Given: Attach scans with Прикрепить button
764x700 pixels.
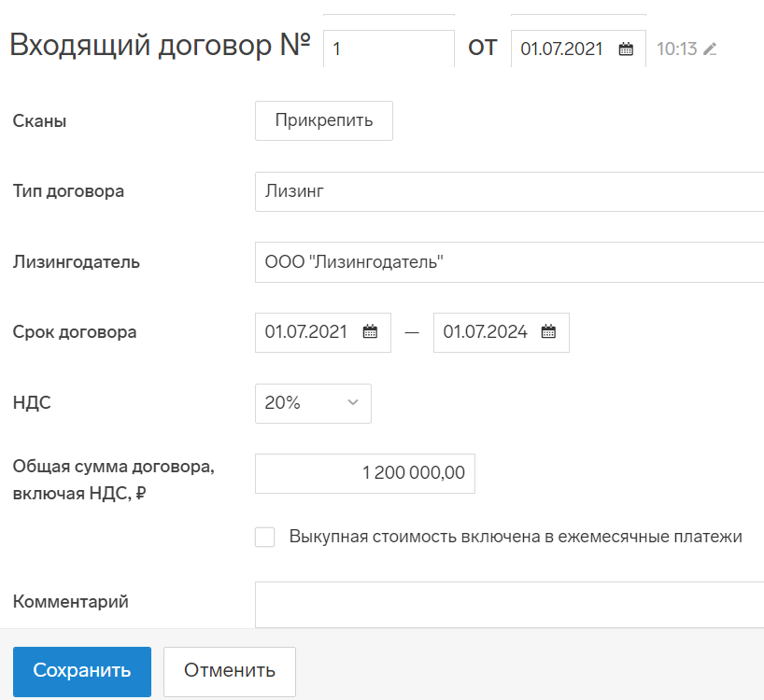Looking at the screenshot, I should (x=323, y=120).
